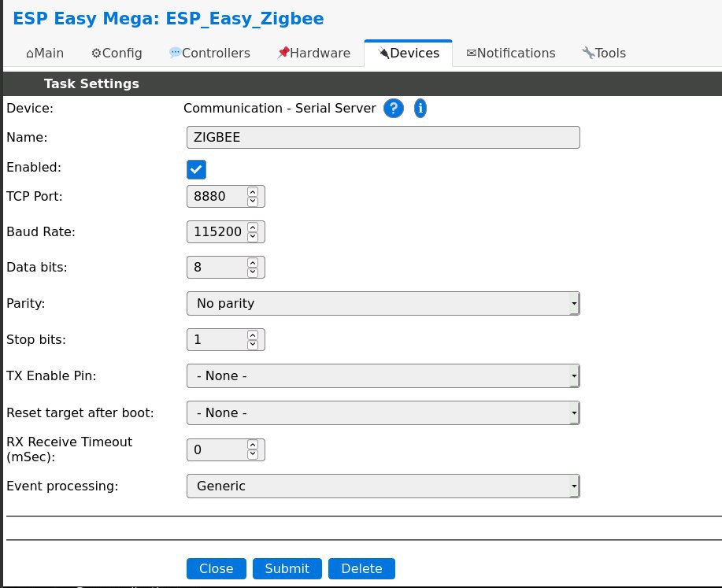Viewport: 722px width, 588px height.
Task: Click the ESP Easy Mega page title
Action: click(x=168, y=19)
